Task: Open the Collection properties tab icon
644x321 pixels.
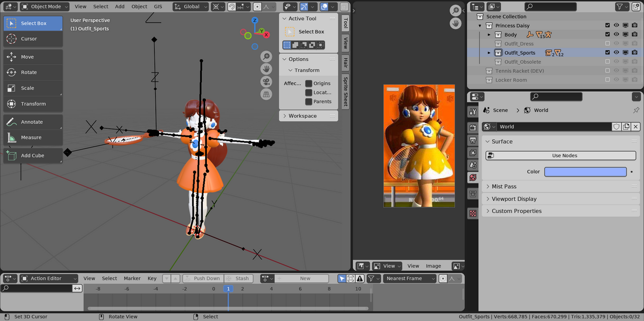Action: click(x=473, y=194)
